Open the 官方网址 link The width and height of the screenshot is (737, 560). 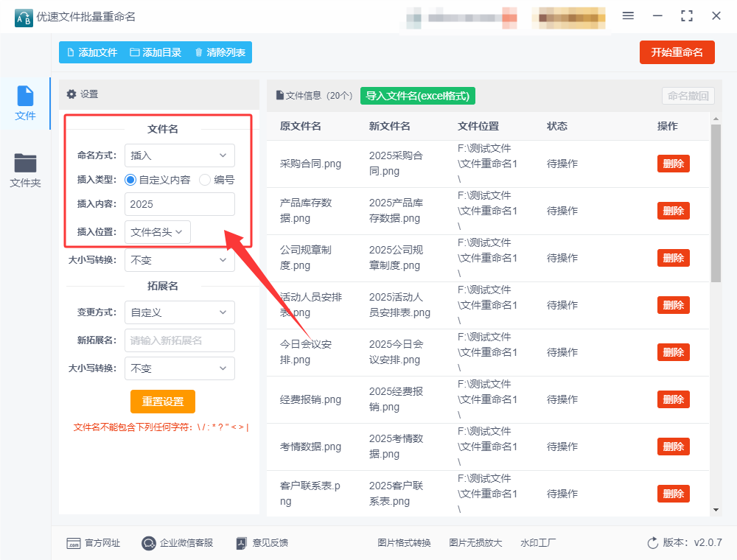pyautogui.click(x=94, y=543)
